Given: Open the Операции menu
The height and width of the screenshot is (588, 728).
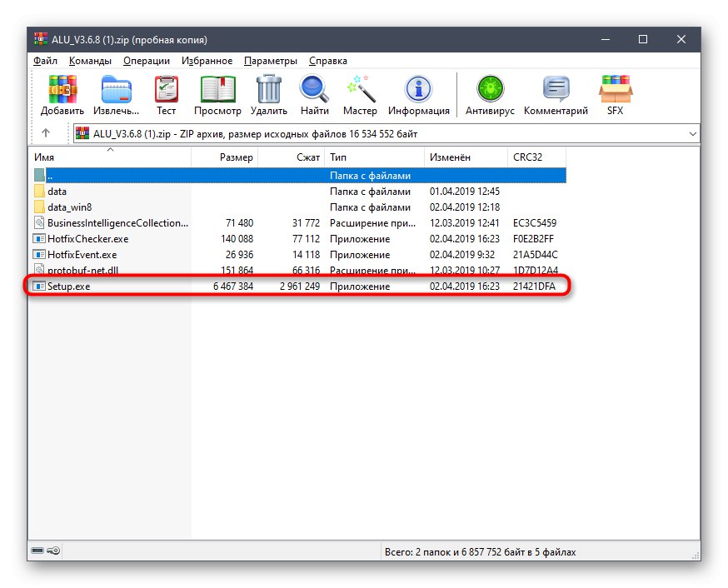Looking at the screenshot, I should (x=147, y=61).
